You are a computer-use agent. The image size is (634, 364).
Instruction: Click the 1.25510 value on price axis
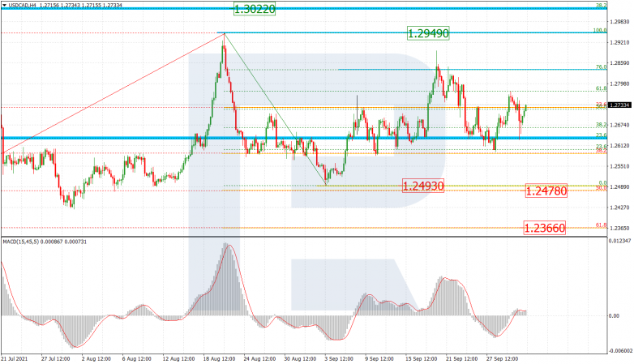coord(621,166)
